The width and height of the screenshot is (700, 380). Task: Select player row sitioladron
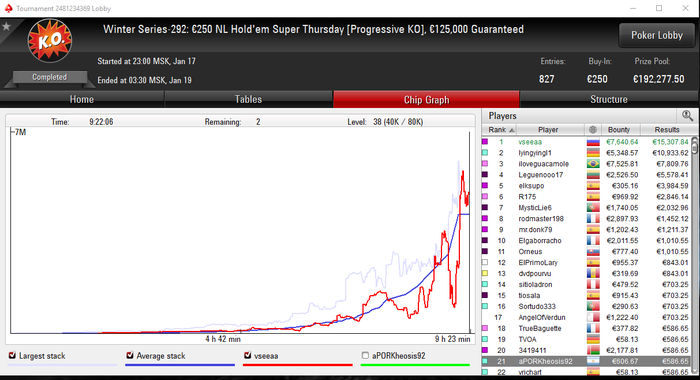coord(587,284)
